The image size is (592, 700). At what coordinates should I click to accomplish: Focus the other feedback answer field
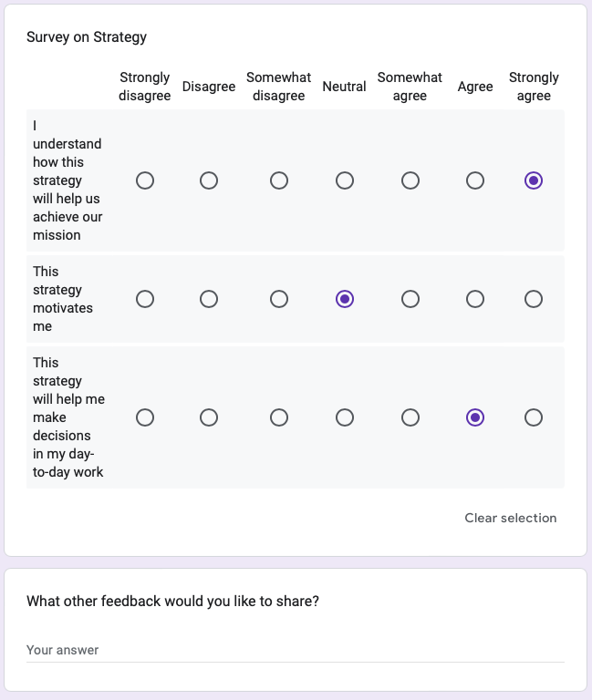(296, 650)
